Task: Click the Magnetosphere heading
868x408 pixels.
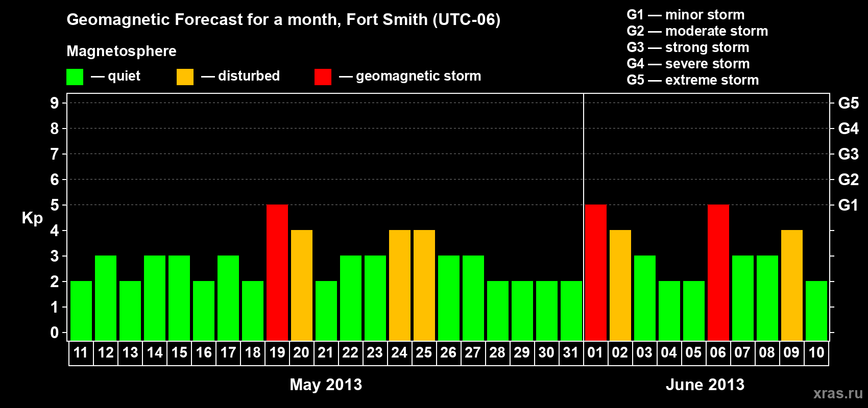Action: [122, 51]
